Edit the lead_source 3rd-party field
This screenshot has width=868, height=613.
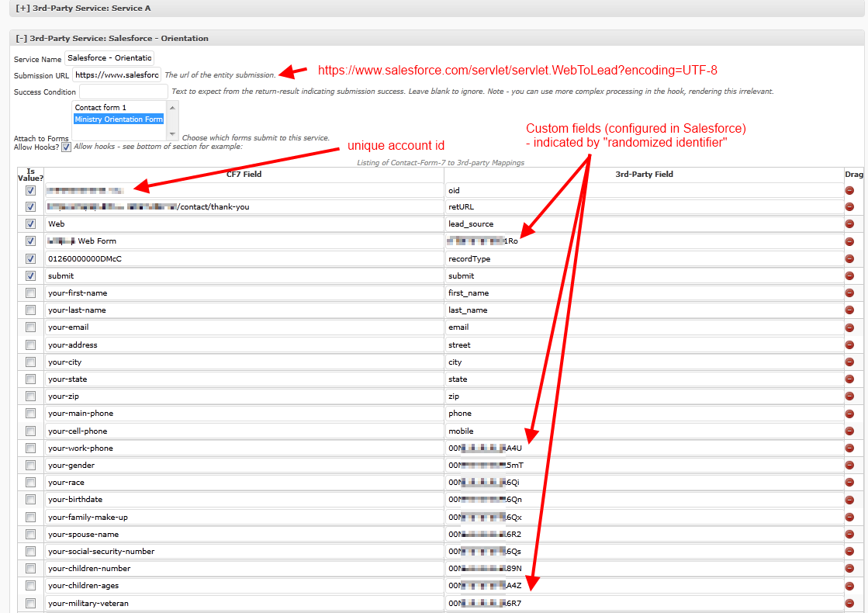pyautogui.click(x=645, y=224)
